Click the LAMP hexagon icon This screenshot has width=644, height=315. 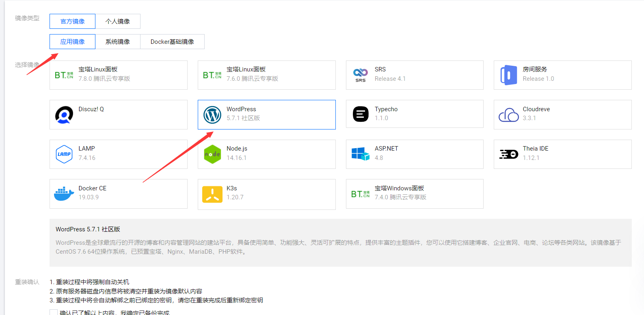(64, 154)
